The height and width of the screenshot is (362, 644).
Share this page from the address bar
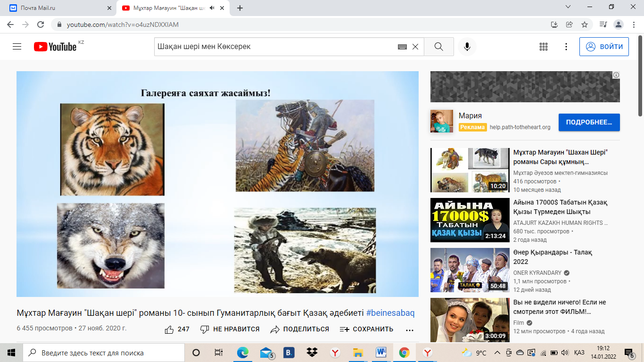(x=570, y=25)
